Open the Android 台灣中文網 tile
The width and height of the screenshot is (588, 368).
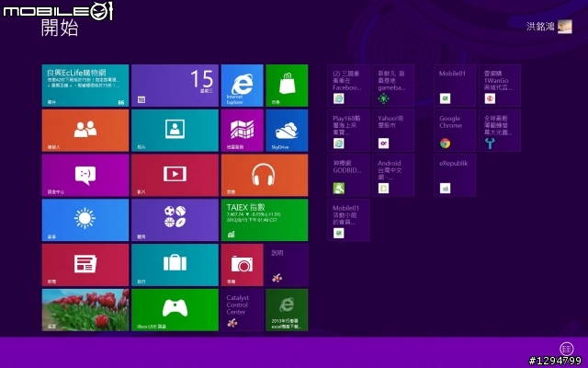click(393, 176)
